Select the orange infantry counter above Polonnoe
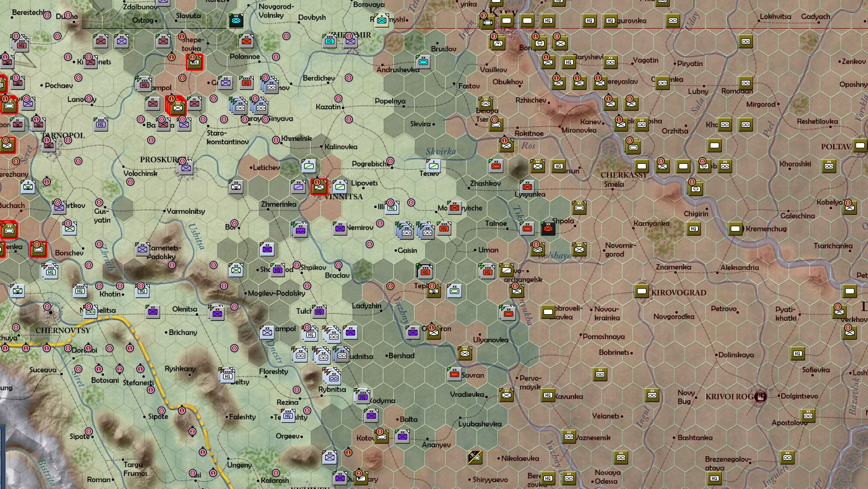This screenshot has height=489, width=868. coord(247,41)
